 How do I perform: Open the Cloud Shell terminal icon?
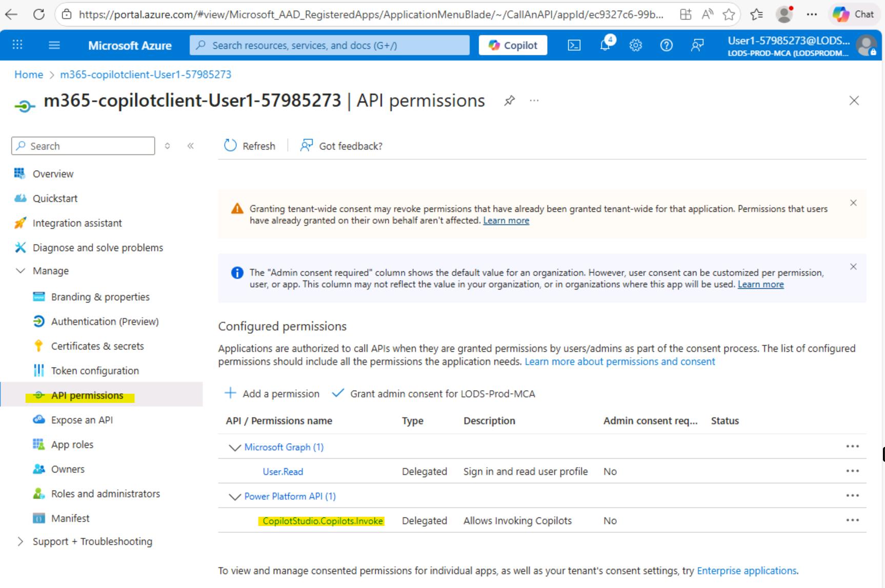574,46
